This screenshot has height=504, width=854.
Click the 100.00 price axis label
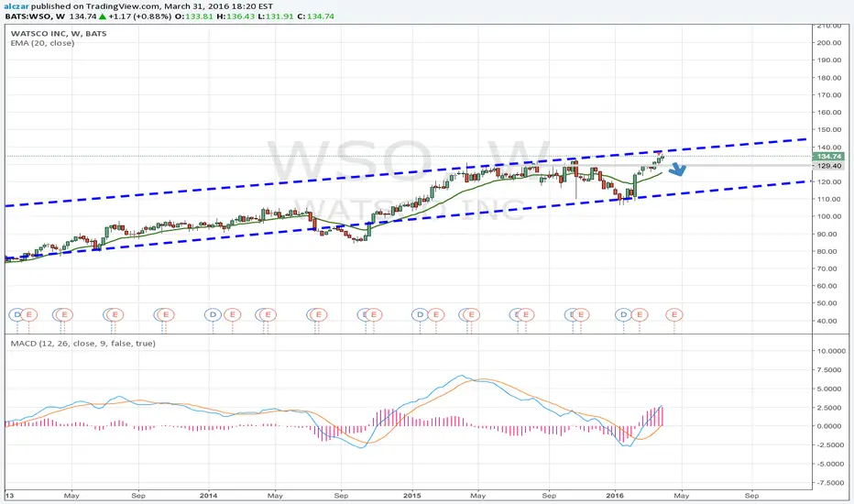click(829, 216)
